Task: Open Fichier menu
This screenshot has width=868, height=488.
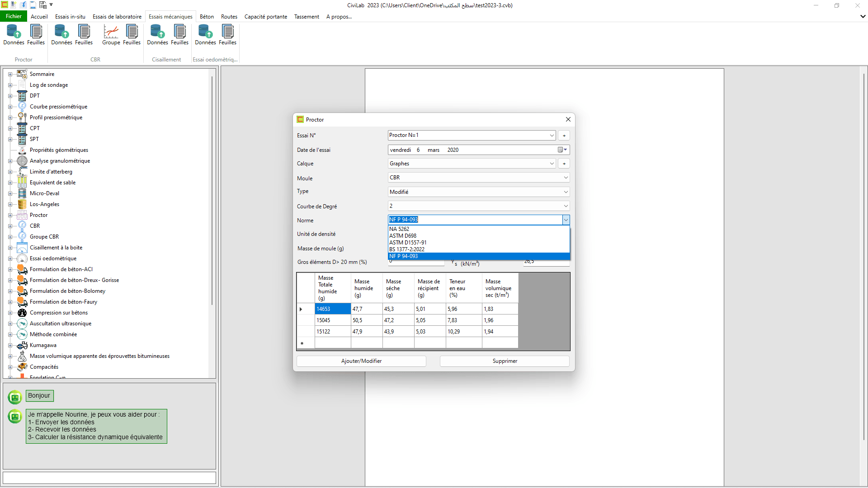Action: [14, 16]
